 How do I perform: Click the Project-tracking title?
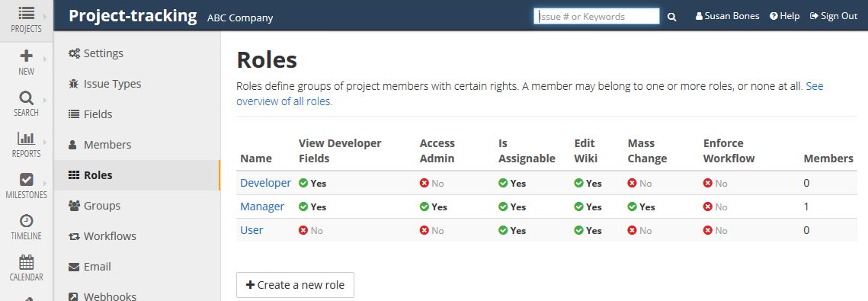(133, 15)
